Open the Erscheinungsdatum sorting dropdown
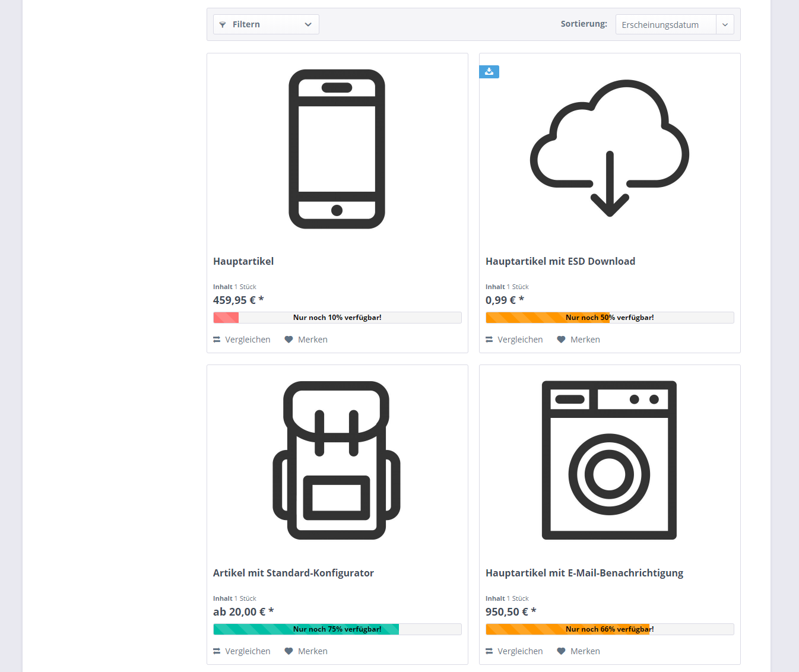799x672 pixels. (674, 24)
